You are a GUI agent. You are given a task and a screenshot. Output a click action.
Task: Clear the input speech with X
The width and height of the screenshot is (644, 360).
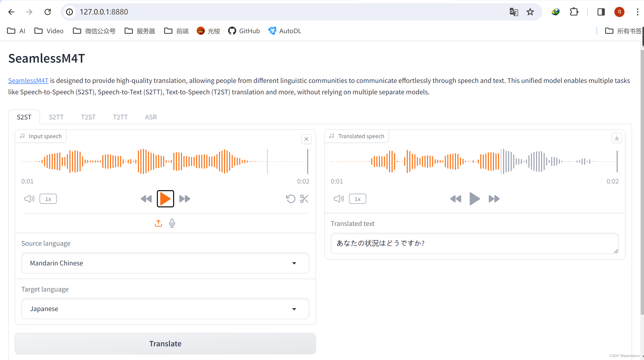[x=306, y=139]
